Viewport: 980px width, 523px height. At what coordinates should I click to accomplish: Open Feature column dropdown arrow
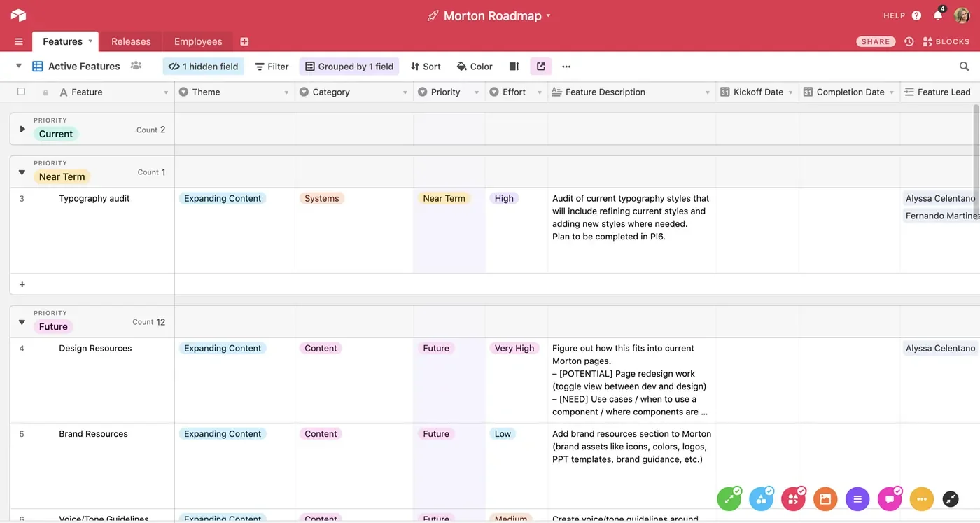click(x=166, y=92)
